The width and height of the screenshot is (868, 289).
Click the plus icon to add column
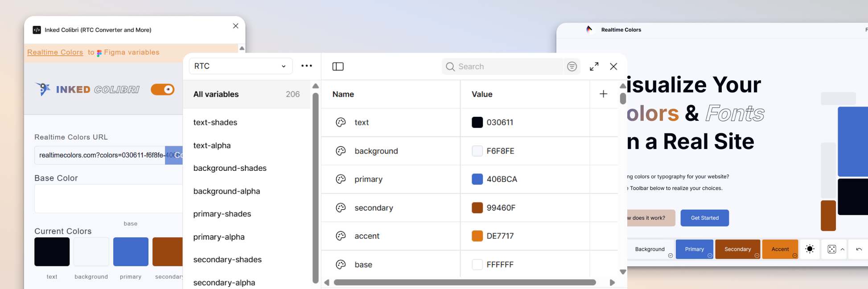click(x=603, y=94)
